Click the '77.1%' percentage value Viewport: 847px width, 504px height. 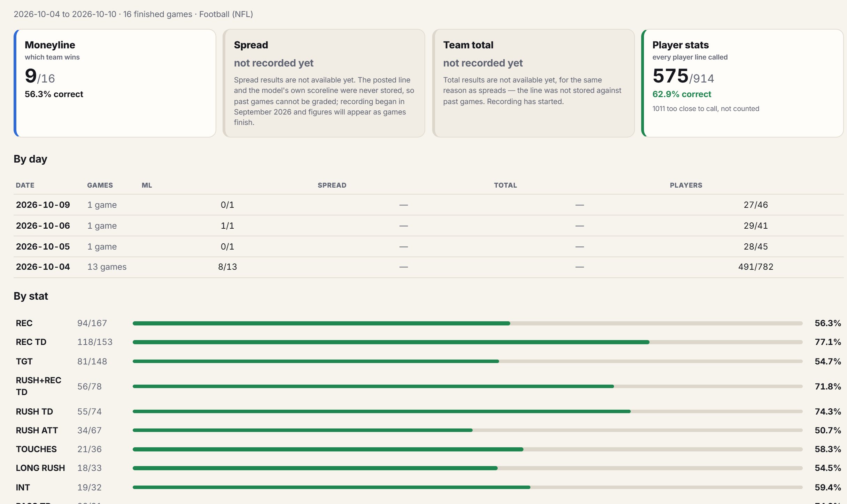click(x=828, y=342)
